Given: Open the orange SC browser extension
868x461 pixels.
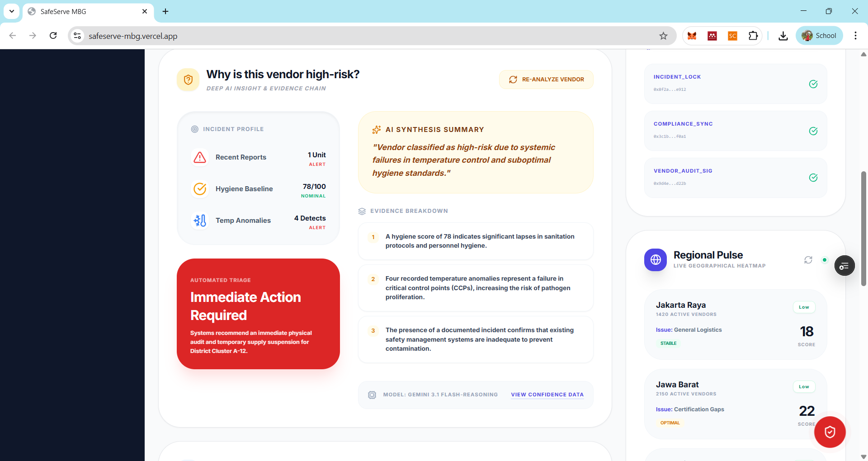Looking at the screenshot, I should (732, 36).
